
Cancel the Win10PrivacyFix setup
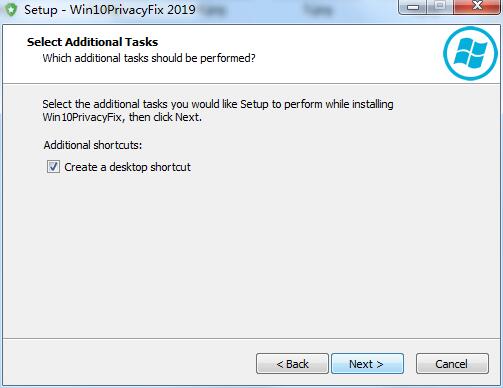[x=452, y=364]
